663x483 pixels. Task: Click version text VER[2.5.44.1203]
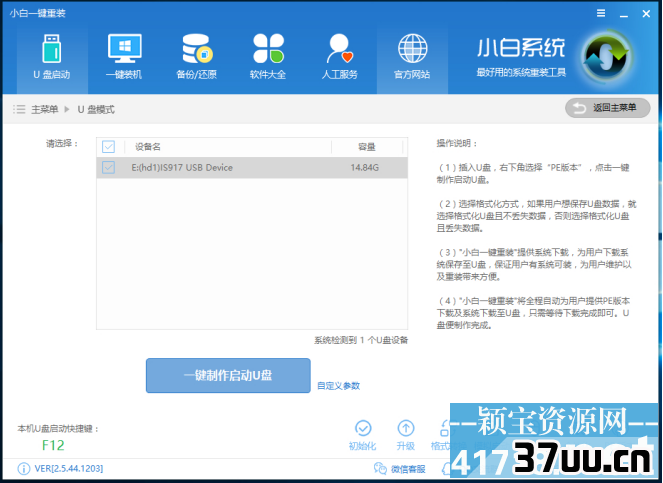click(68, 469)
